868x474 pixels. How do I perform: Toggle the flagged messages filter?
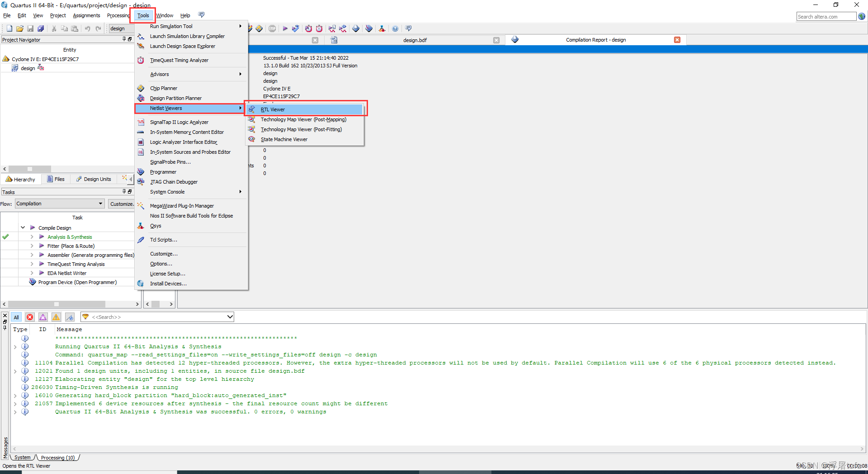tap(70, 317)
